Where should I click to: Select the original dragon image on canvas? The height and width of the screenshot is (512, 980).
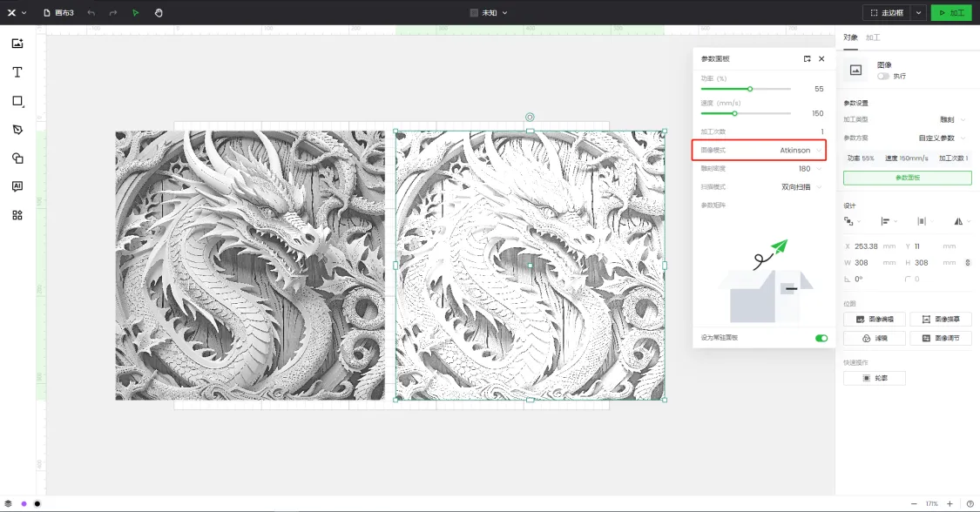[x=250, y=266]
